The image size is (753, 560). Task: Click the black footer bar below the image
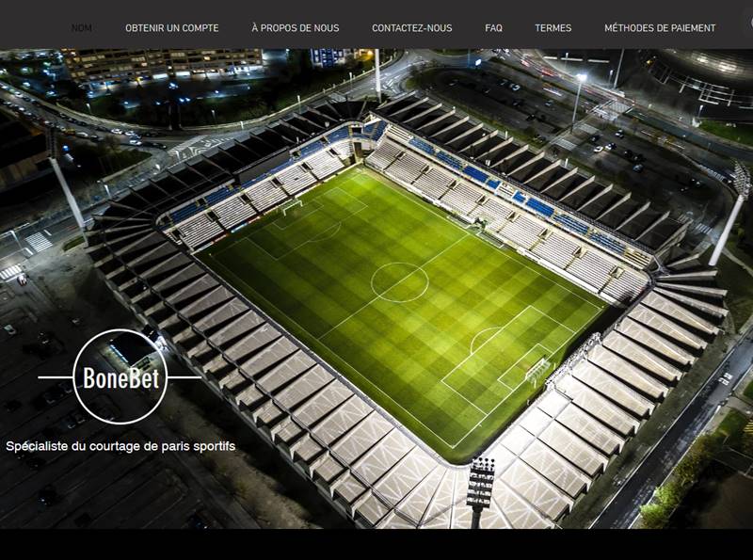coord(376,544)
